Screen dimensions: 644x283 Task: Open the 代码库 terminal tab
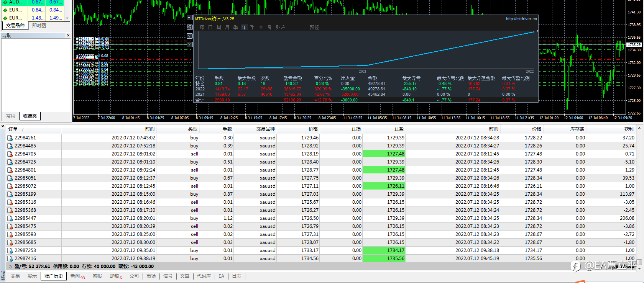click(x=204, y=276)
